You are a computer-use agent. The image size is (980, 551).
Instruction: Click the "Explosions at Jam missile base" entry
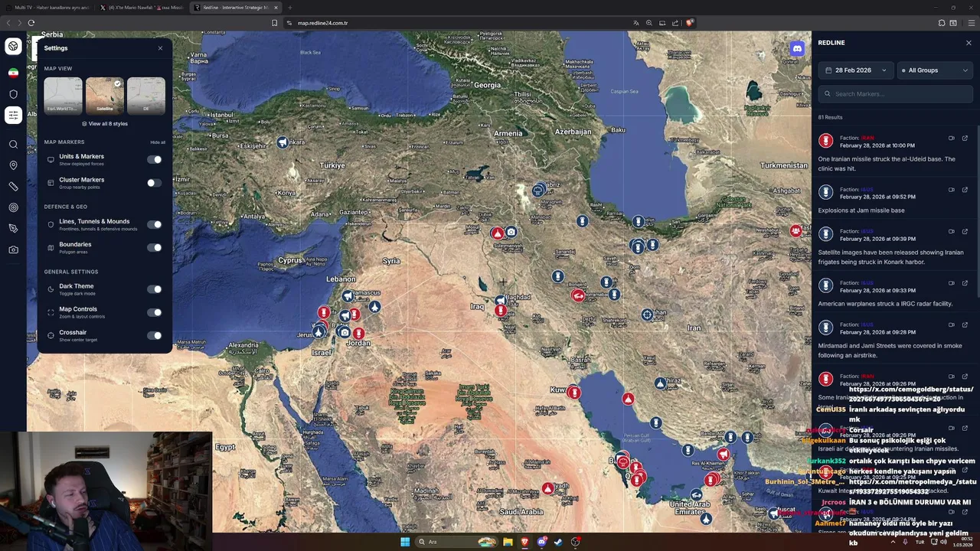[861, 210]
